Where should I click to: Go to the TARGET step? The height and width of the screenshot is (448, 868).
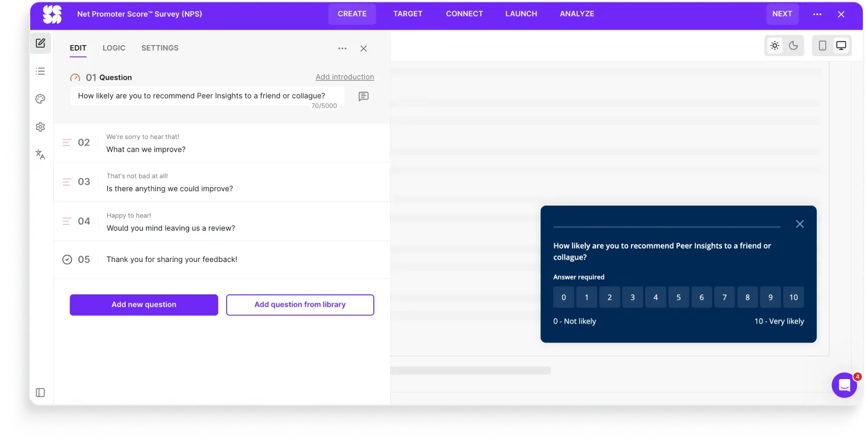[408, 14]
